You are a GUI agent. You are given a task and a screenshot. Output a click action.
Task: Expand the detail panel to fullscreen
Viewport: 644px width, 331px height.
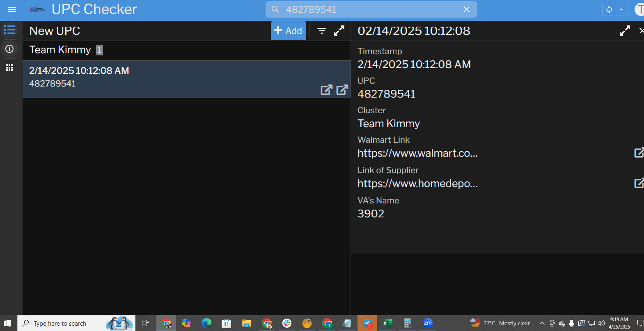coord(625,31)
